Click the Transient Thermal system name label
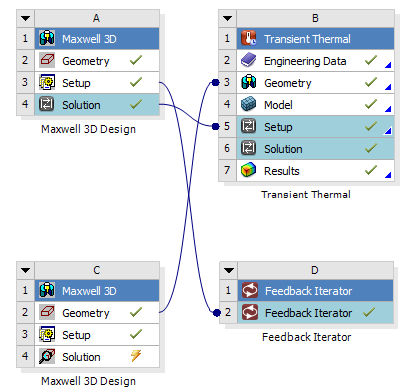Viewport: 418px width, 391px height. (x=306, y=194)
